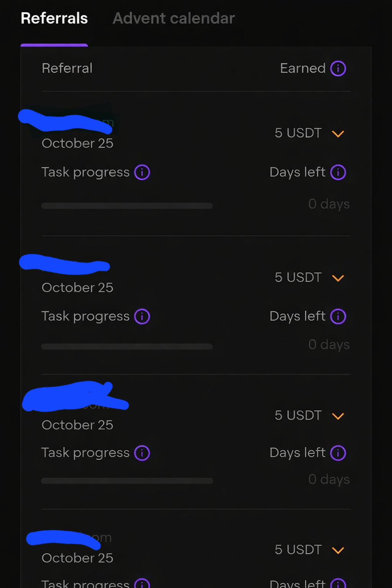Click the second referral's task progress bar
The image size is (392, 588).
tap(127, 346)
